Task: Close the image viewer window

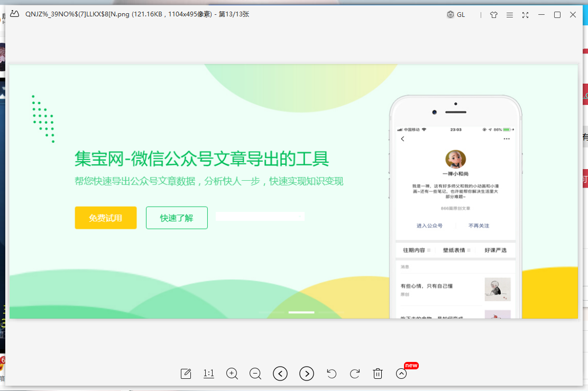Action: (x=573, y=15)
